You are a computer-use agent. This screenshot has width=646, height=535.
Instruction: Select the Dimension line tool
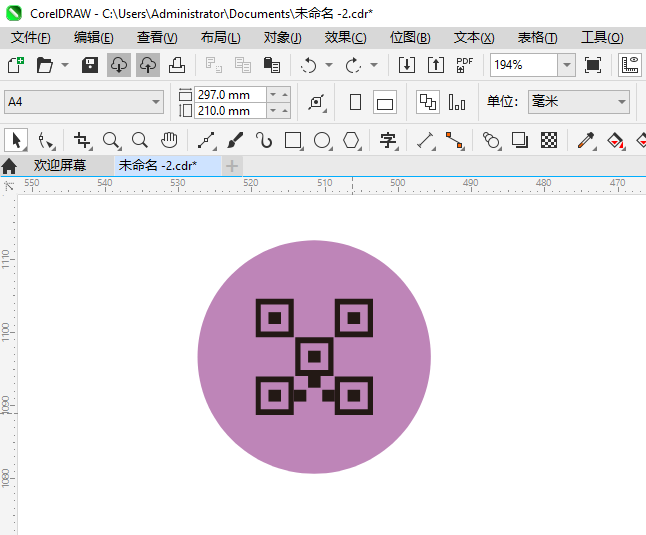426,140
